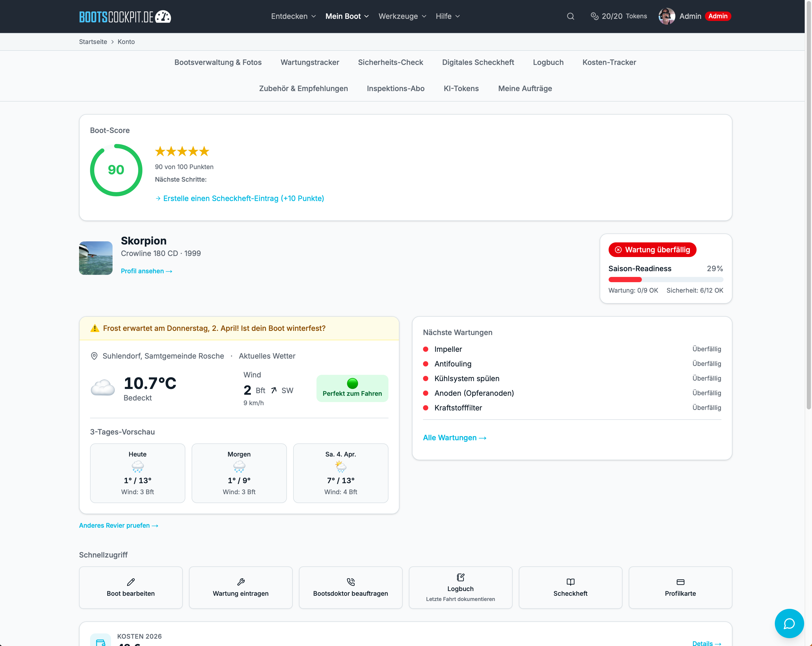
Task: Switch to the Wartungstracker tab
Action: click(x=310, y=62)
